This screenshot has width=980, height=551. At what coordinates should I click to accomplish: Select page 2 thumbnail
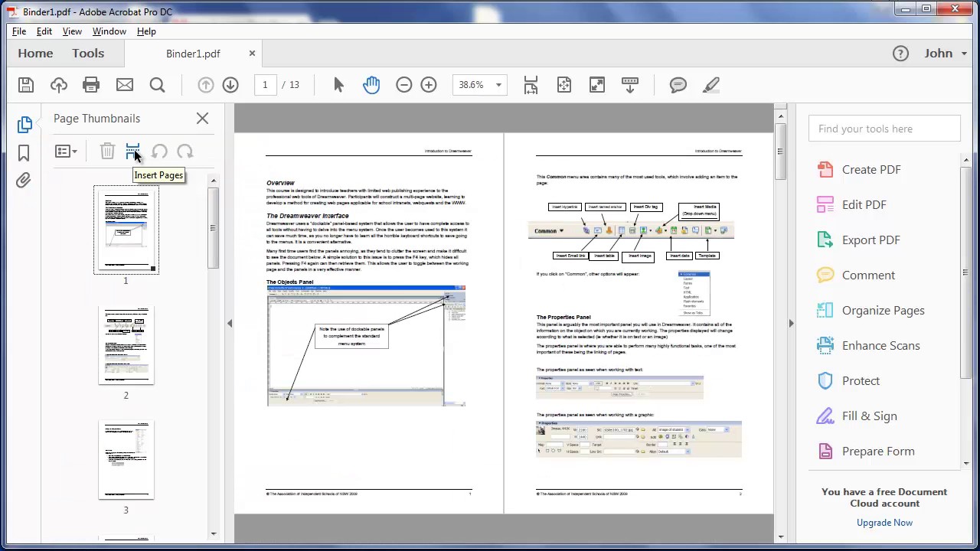(x=126, y=345)
